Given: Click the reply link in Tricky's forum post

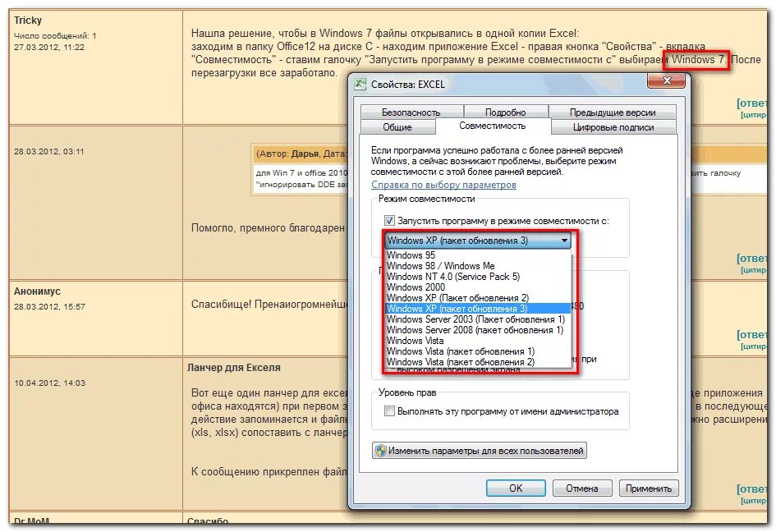Looking at the screenshot, I should click(x=751, y=103).
